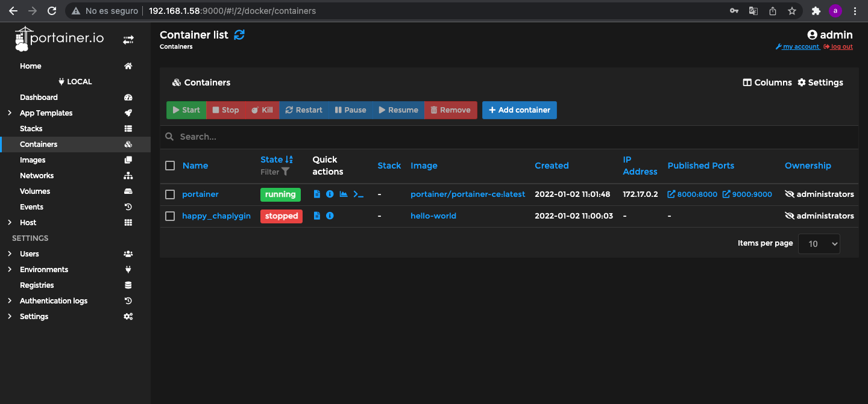Viewport: 868px width, 404px height.
Task: Tick the happy_chaplygin container checkbox
Action: tap(170, 216)
